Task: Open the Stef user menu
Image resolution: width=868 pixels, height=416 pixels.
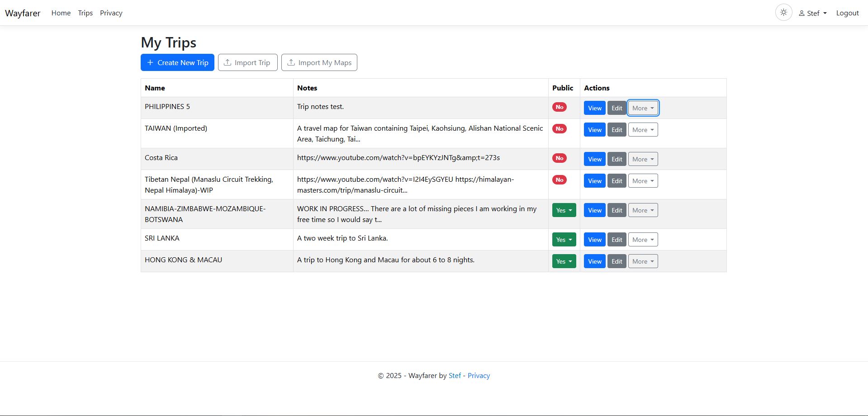Action: coord(813,13)
